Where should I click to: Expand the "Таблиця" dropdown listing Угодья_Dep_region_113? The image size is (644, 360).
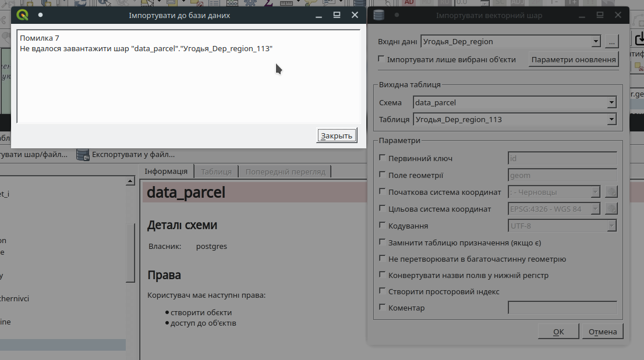[611, 119]
